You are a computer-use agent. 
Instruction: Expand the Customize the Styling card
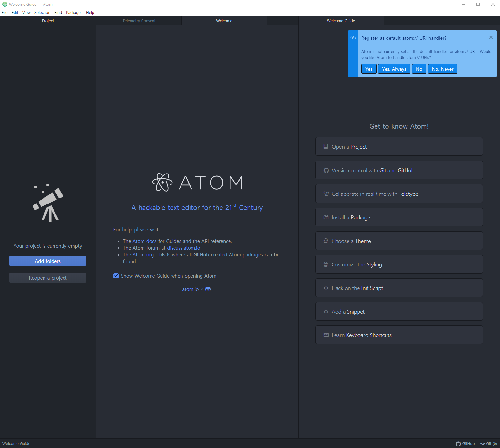coord(399,264)
